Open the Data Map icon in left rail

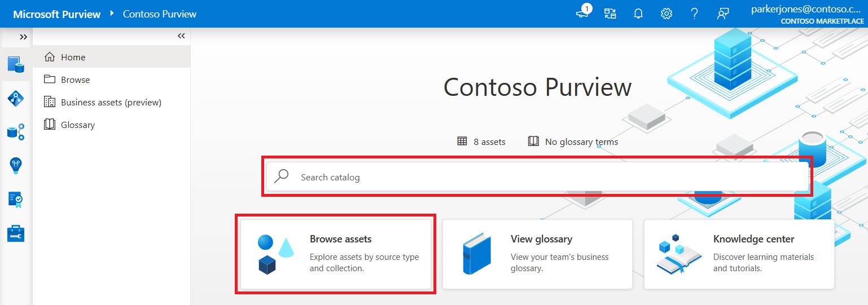(15, 98)
